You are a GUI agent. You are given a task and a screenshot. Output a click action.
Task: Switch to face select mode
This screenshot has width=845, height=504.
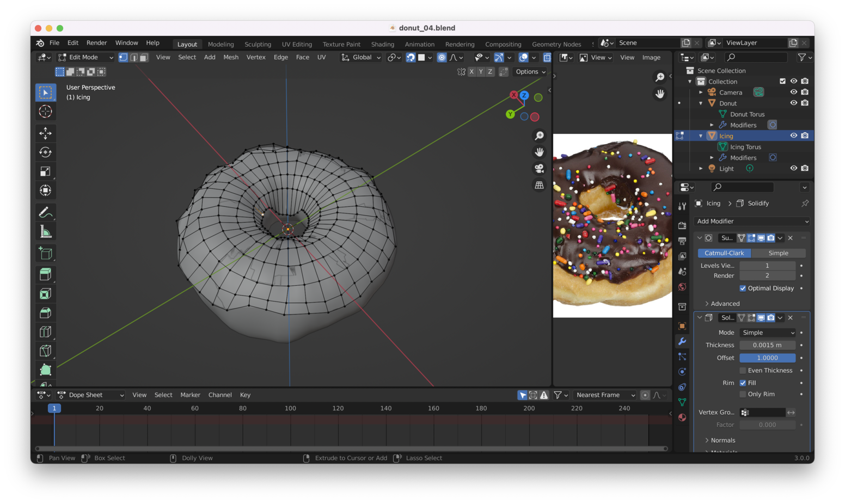click(144, 58)
